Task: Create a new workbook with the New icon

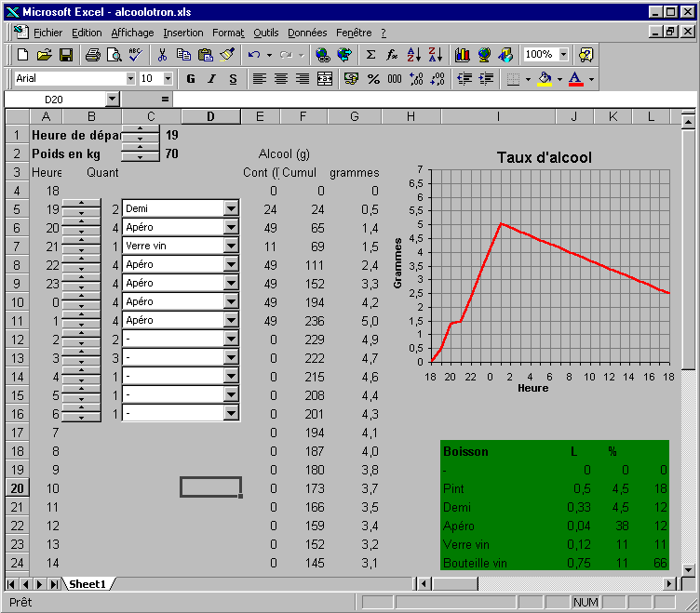Action: click(x=22, y=55)
